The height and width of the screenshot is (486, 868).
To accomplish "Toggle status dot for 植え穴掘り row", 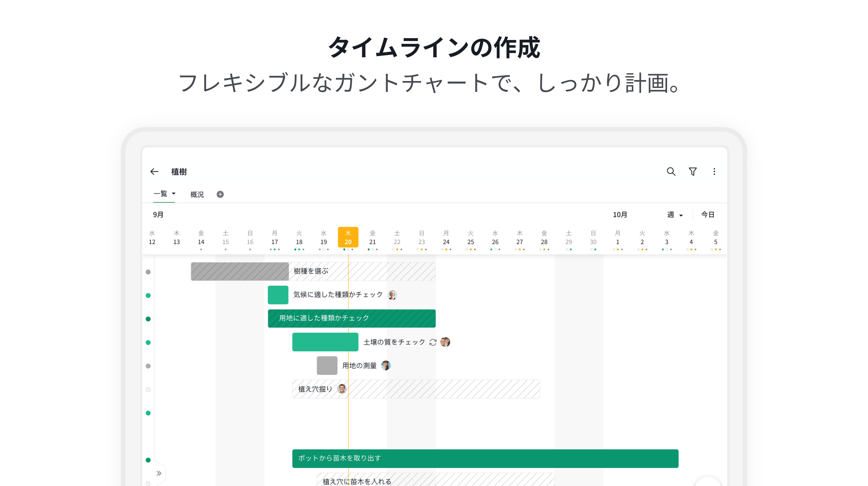I will coord(148,390).
